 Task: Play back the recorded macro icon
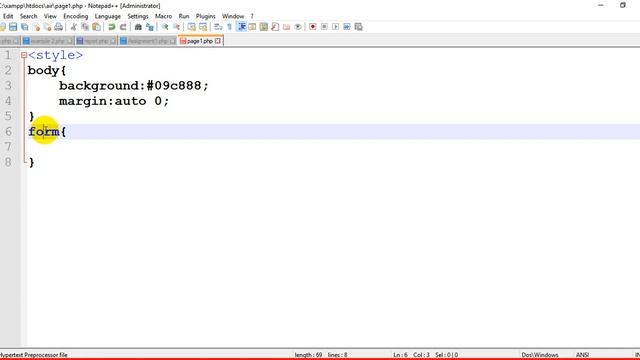coord(336,27)
